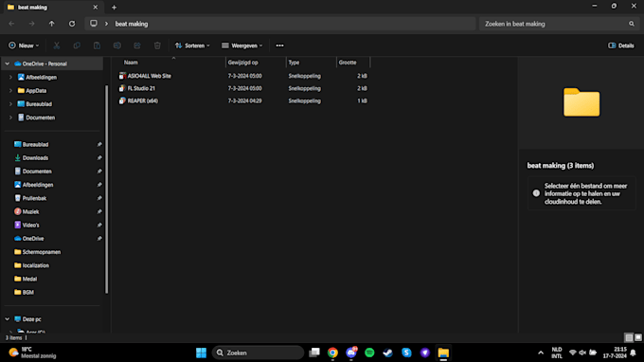Image resolution: width=644 pixels, height=362 pixels.
Task: Expand the Afbeeldingen node under OneDrive
Action: coord(10,78)
